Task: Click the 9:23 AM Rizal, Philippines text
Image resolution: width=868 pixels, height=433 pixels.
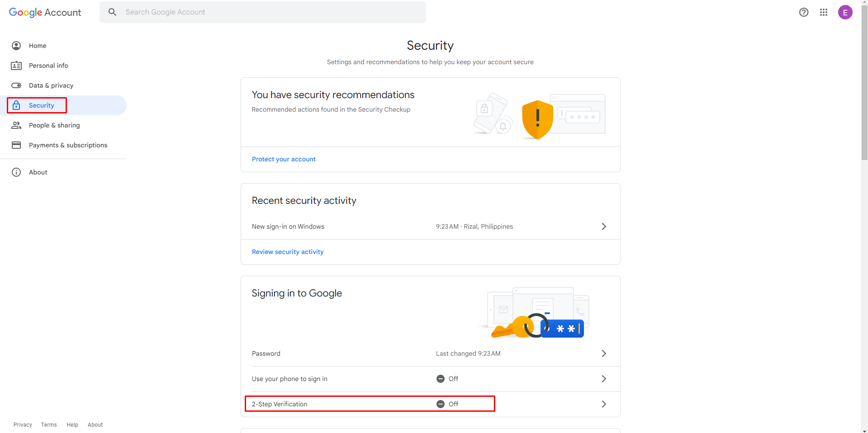Action: point(474,226)
